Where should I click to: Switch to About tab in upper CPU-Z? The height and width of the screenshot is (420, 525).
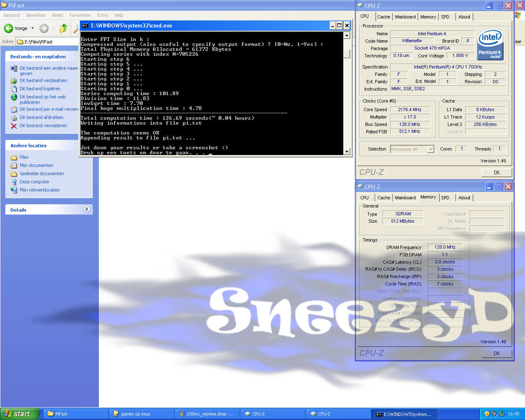(464, 17)
